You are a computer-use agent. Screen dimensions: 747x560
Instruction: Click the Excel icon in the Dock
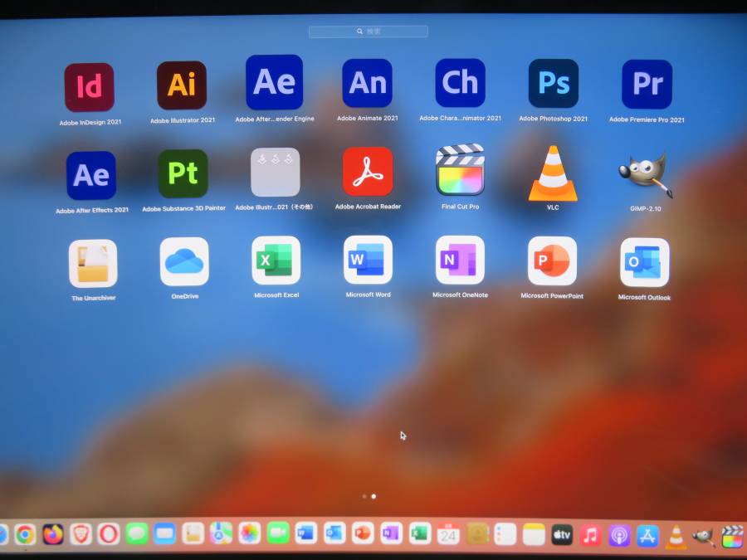coord(420,533)
